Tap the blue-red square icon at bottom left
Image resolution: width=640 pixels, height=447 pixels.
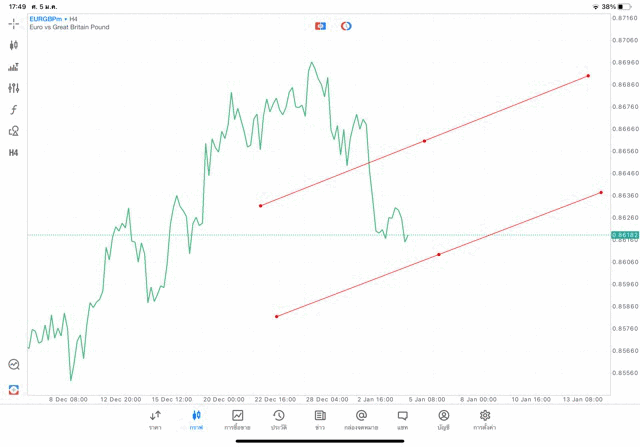[x=14, y=389]
